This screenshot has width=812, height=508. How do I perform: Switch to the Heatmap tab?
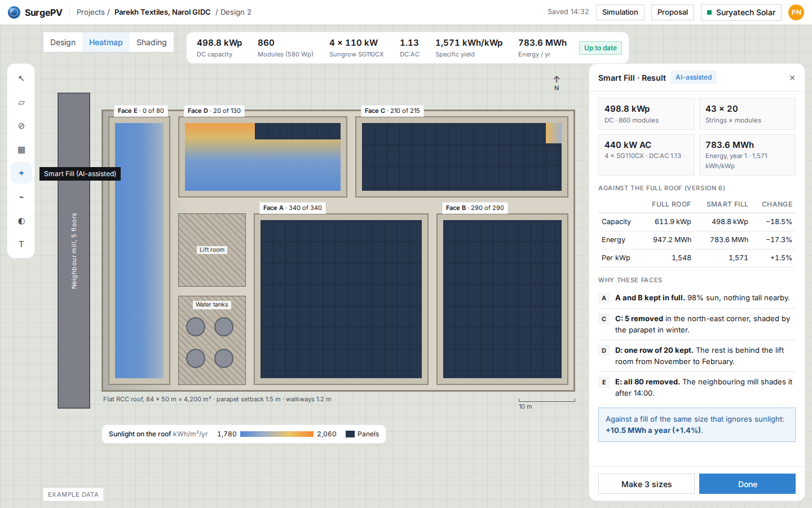[106, 42]
